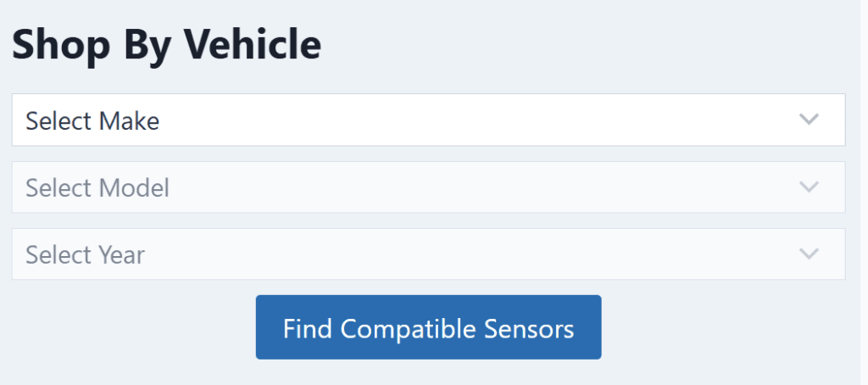
Task: Click the down arrow on the make selector
Action: coord(810,120)
